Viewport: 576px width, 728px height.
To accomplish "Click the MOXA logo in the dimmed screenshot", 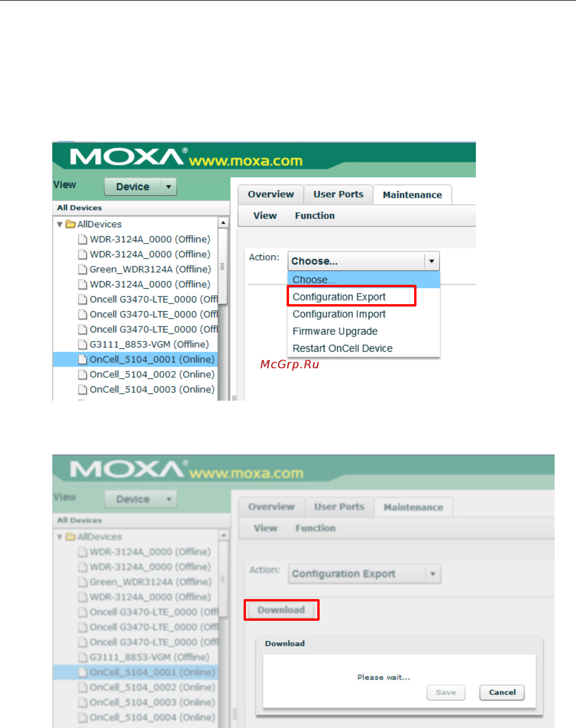I will pyautogui.click(x=129, y=469).
